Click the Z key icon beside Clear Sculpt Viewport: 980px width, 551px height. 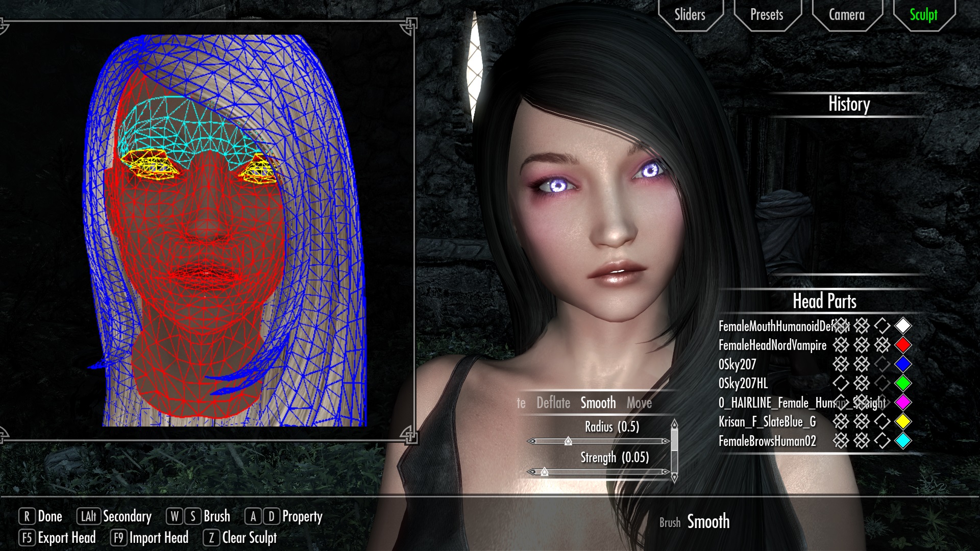coord(211,538)
